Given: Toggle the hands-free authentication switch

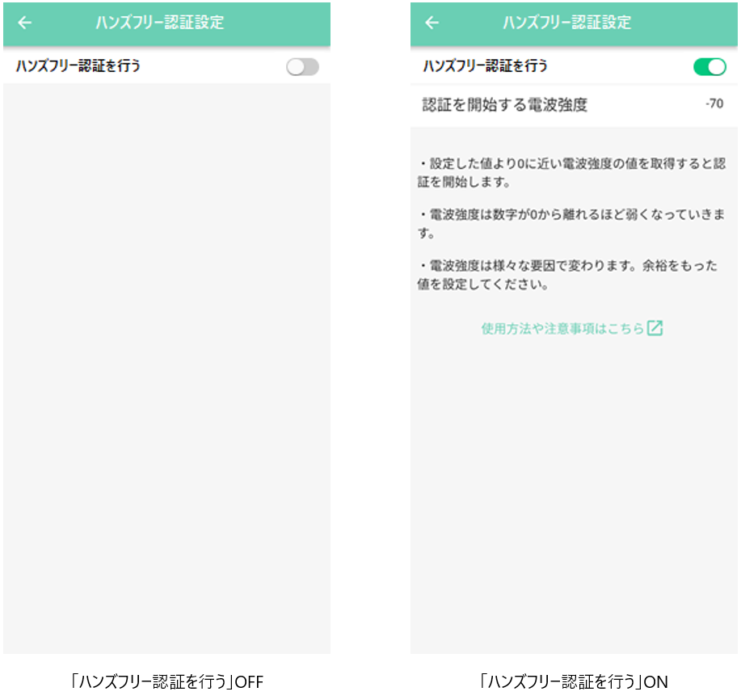Looking at the screenshot, I should click(301, 66).
